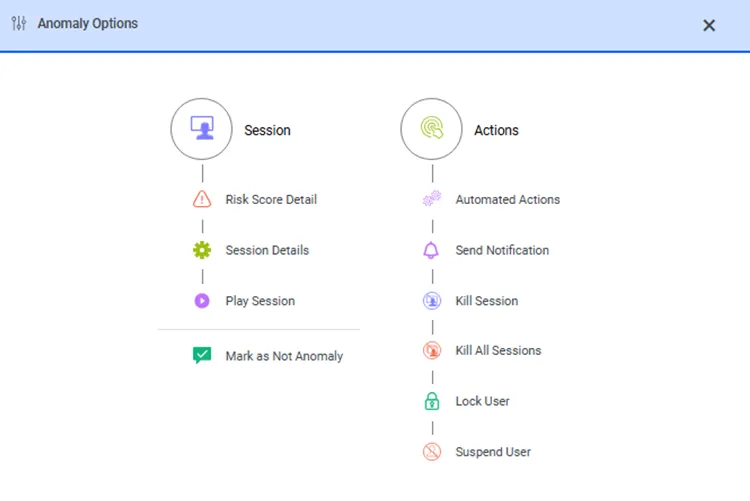Close the Anomaly Options dialog
The width and height of the screenshot is (750, 501).
point(709,25)
